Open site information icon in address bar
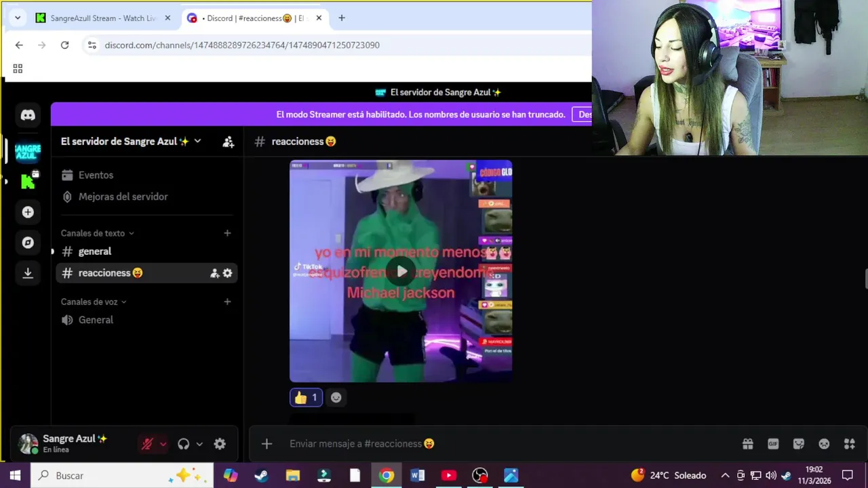The width and height of the screenshot is (868, 488). [x=92, y=45]
